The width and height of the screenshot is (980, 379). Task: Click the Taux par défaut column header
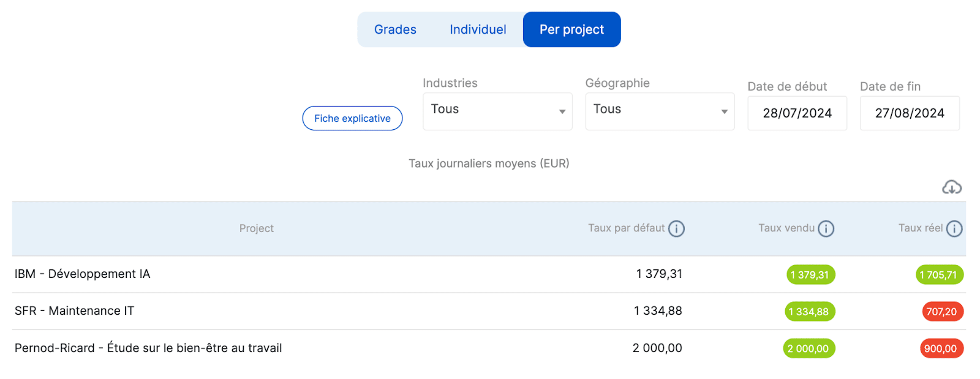coord(626,228)
